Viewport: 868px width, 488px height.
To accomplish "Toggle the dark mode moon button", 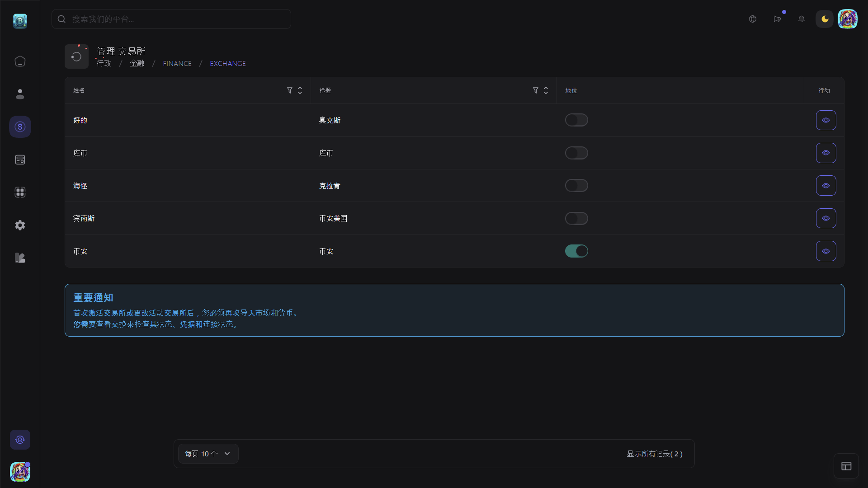I will 825,19.
